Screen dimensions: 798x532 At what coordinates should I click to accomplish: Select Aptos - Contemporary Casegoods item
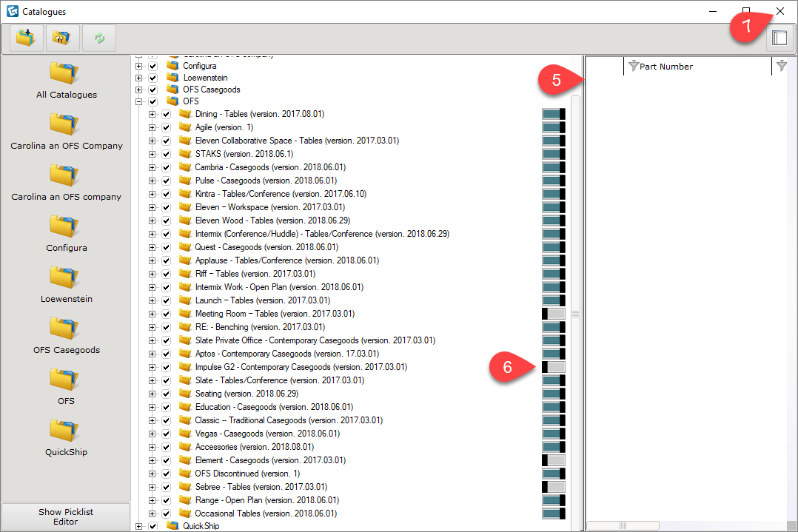[287, 354]
